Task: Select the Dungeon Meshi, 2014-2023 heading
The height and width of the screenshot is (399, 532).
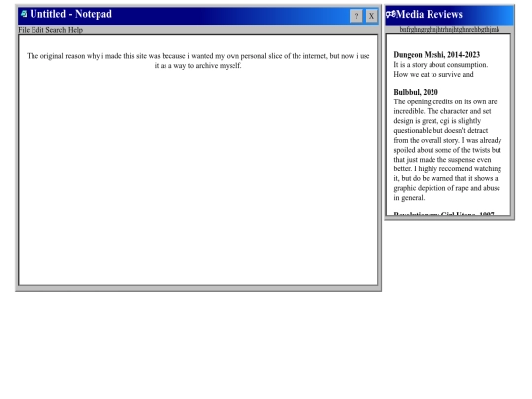Action: point(436,55)
